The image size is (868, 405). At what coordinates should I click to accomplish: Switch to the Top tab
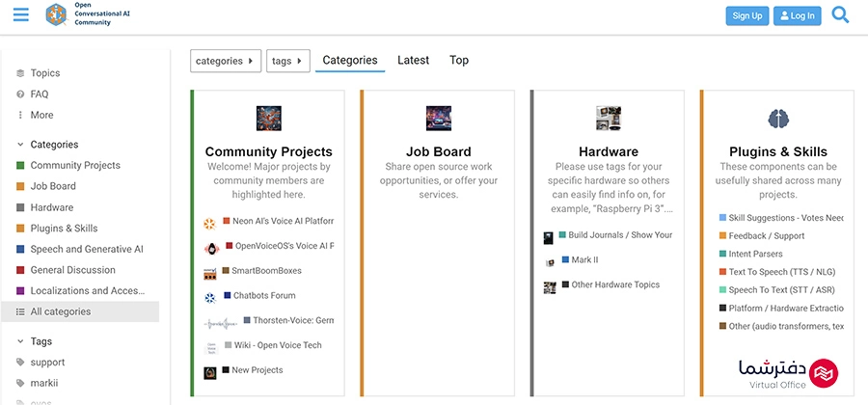click(459, 60)
